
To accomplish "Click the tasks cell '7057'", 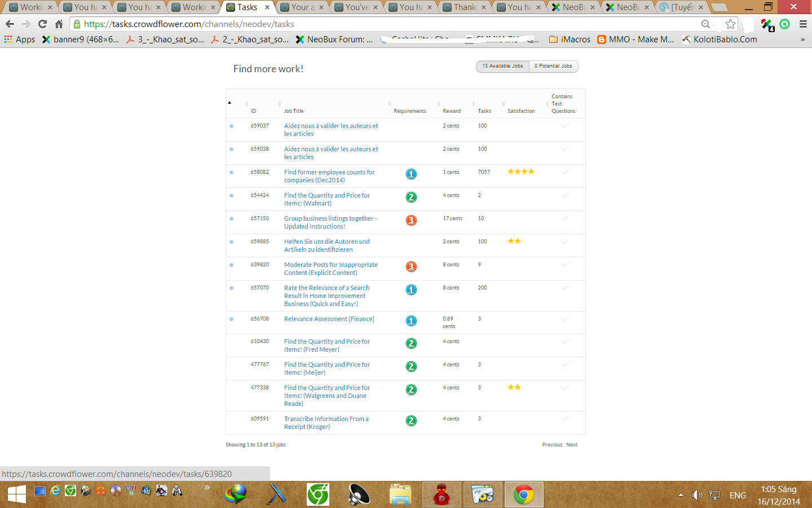I will coord(484,172).
